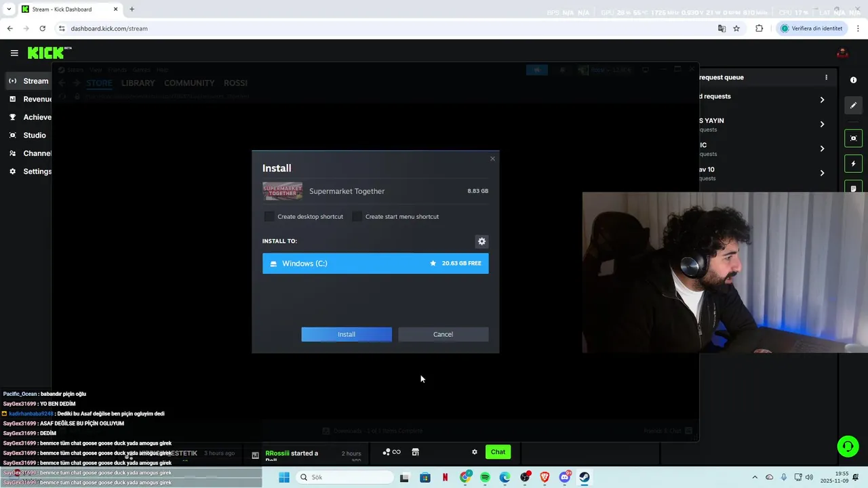This screenshot has width=868, height=488.
Task: Open a new Chrome tab
Action: pos(132,9)
